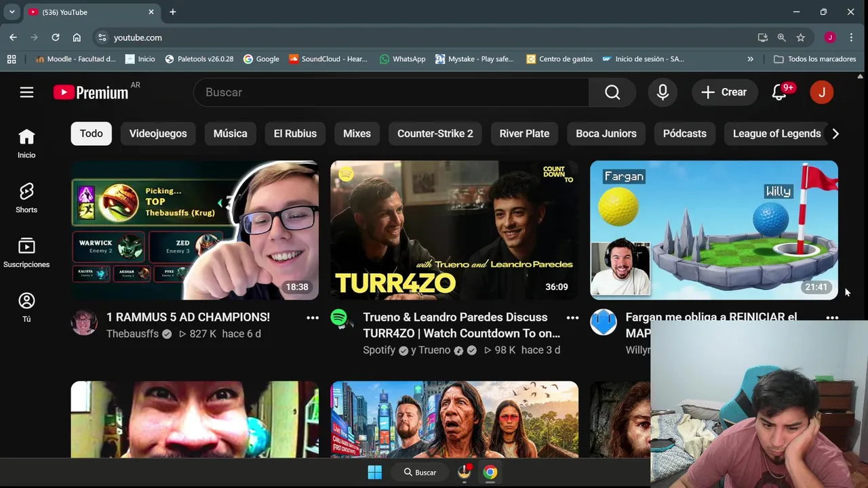Open options for Fargan video
The height and width of the screenshot is (488, 868).
click(832, 317)
